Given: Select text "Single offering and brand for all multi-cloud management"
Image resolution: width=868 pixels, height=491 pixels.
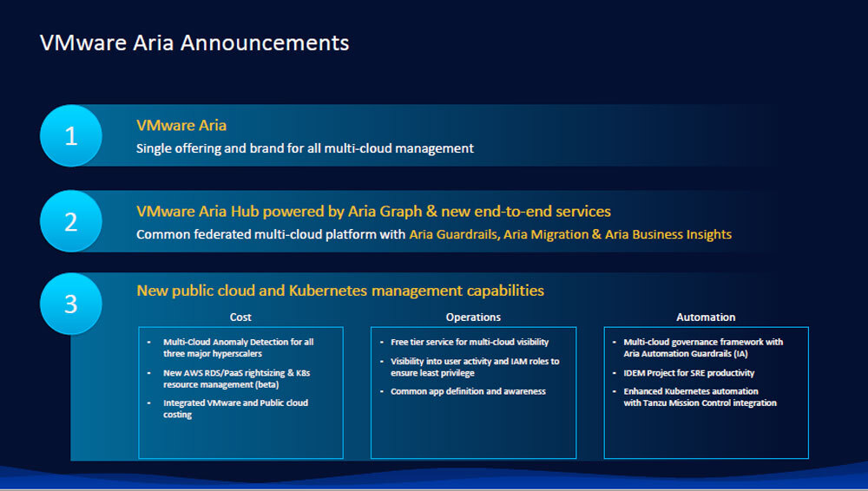Looking at the screenshot, I should click(305, 148).
